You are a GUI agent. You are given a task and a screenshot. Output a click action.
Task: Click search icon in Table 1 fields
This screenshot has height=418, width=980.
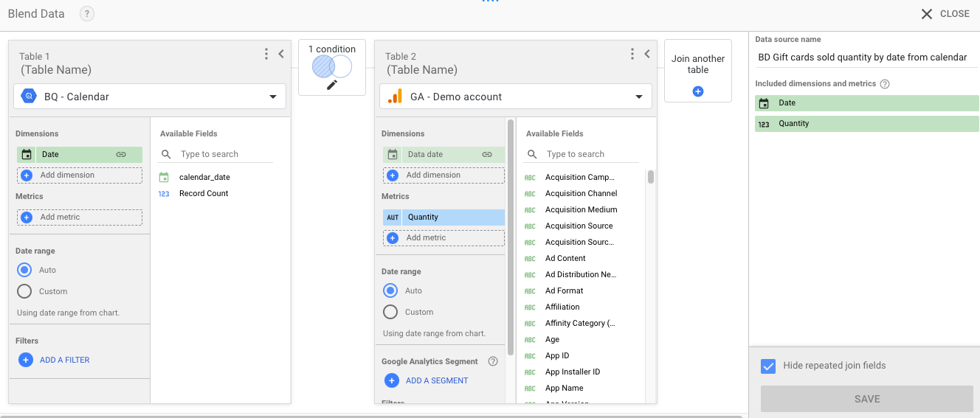point(166,154)
